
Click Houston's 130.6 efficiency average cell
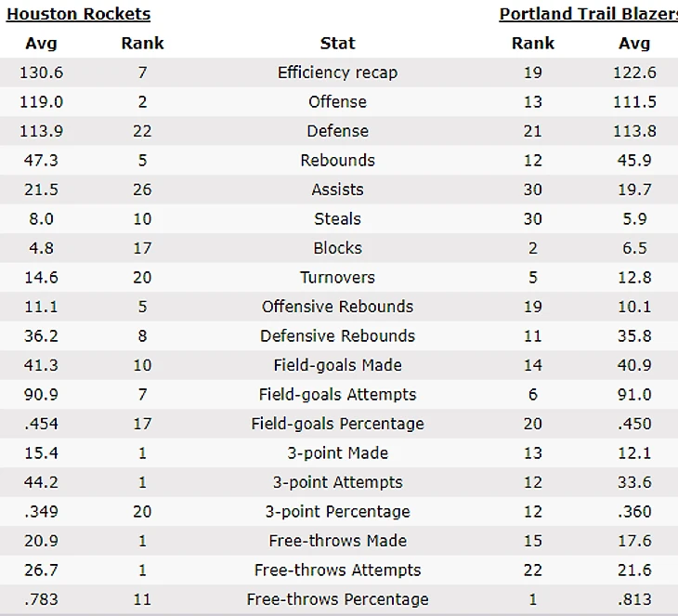pos(41,72)
